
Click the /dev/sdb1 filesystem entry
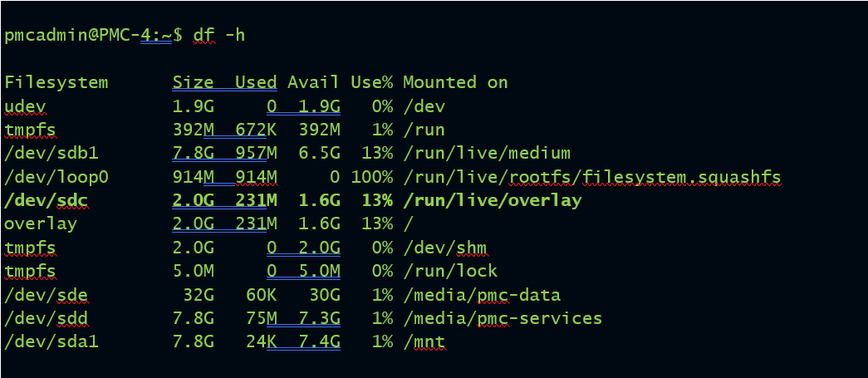tap(51, 154)
